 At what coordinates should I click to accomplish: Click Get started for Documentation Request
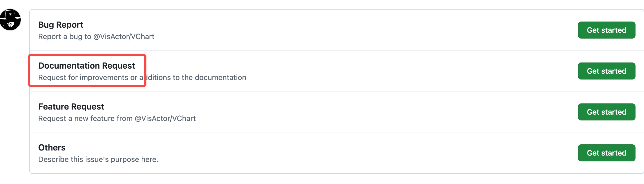(606, 71)
